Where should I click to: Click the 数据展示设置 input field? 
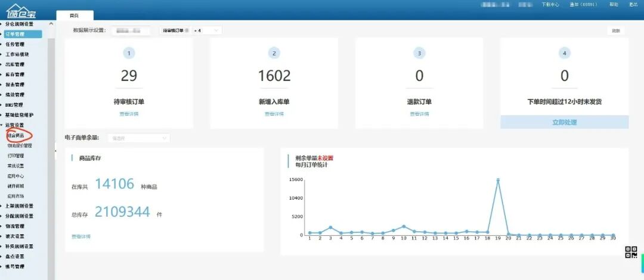pyautogui.click(x=130, y=30)
